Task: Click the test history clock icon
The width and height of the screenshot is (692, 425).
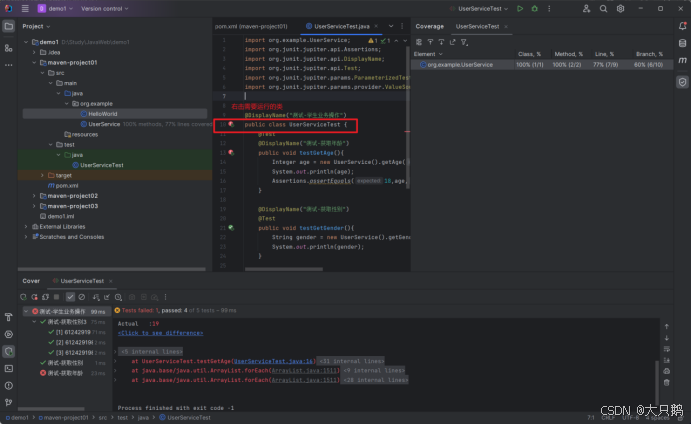Action: (x=118, y=297)
